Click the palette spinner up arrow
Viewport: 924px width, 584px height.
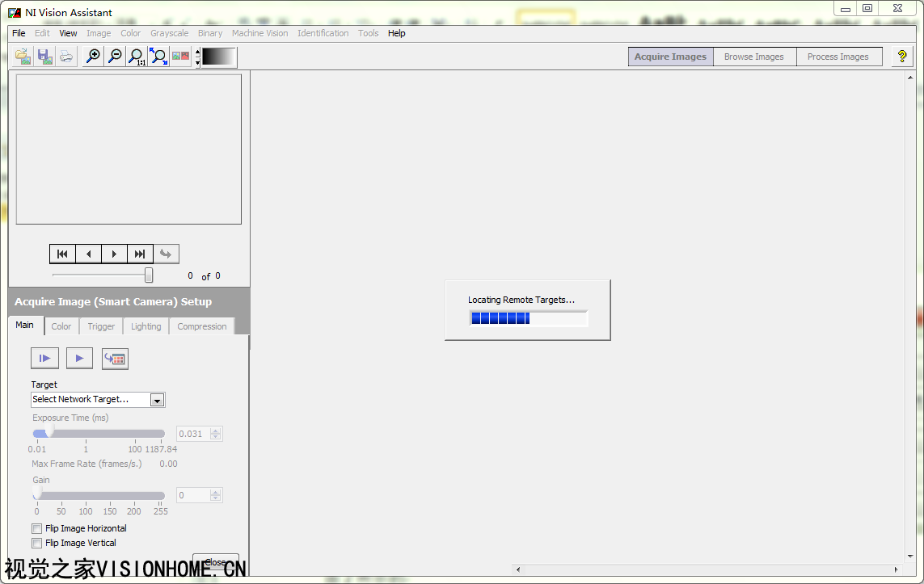tap(197, 51)
